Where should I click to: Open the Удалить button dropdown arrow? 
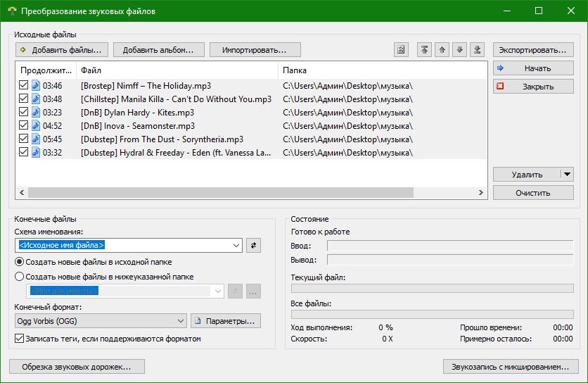567,174
